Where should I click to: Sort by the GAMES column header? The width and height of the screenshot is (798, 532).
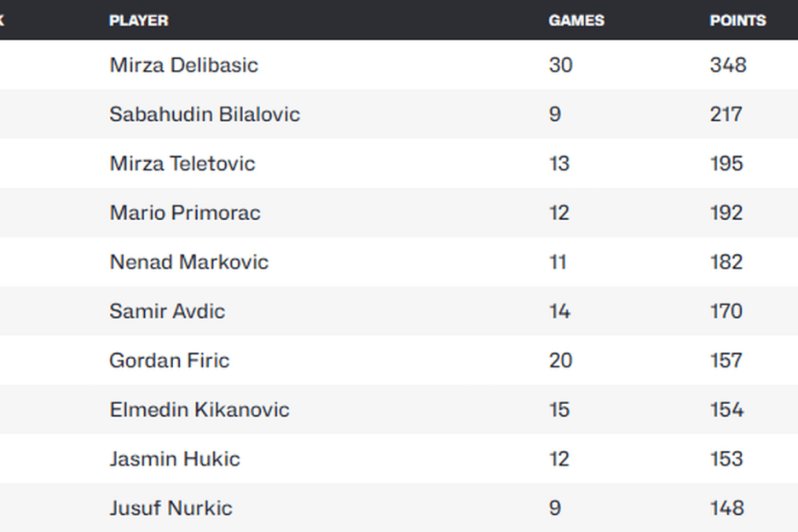576,20
